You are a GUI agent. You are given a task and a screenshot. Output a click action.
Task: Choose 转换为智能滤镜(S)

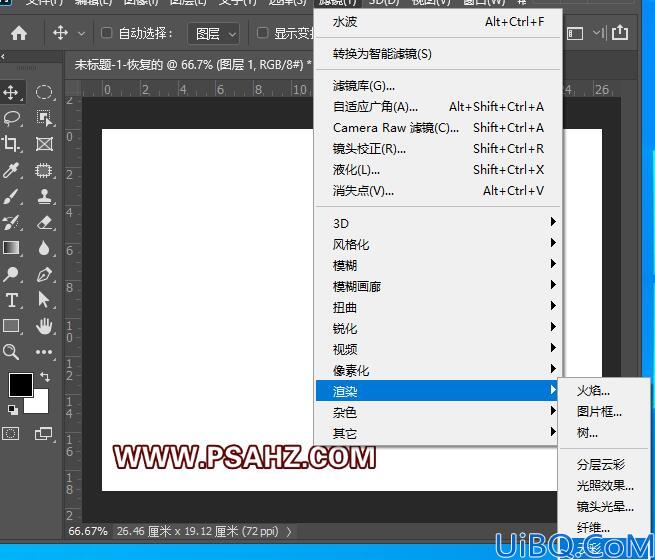pos(438,54)
